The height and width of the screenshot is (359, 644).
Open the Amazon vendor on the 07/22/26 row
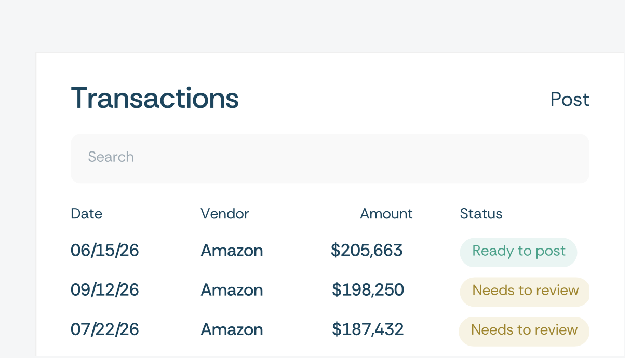point(232,329)
